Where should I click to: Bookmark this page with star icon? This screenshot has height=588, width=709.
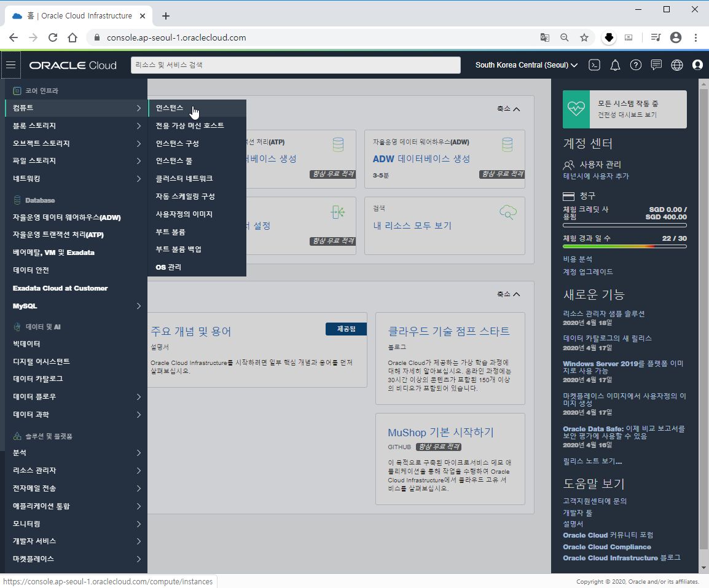pyautogui.click(x=584, y=37)
